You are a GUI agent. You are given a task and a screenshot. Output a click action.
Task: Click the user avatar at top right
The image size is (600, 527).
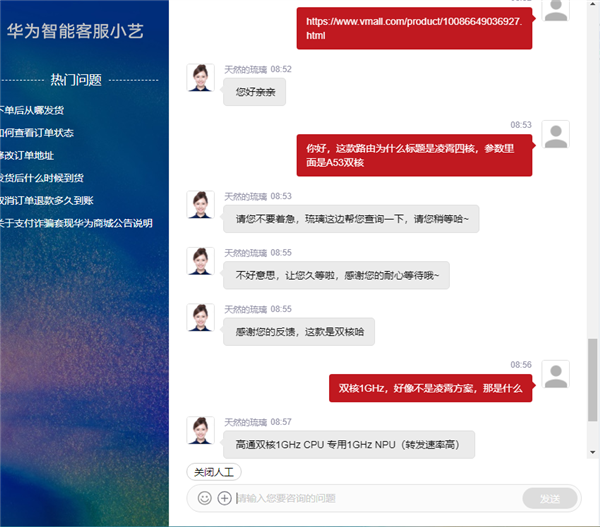point(556,10)
